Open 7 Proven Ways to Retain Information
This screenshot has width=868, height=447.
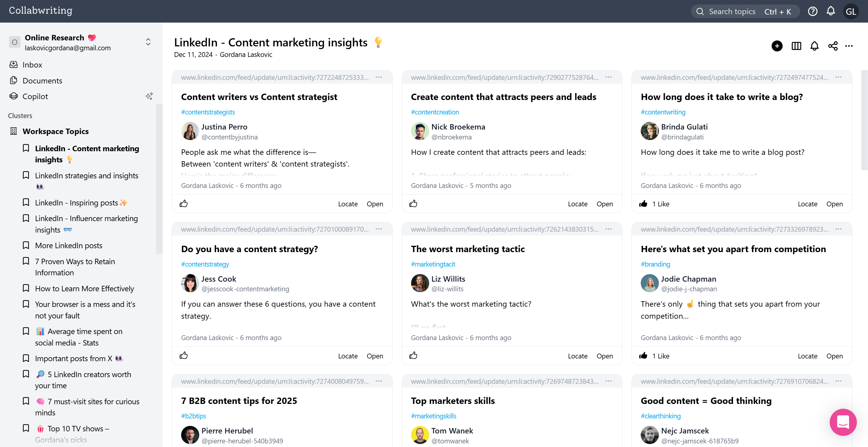coord(75,267)
